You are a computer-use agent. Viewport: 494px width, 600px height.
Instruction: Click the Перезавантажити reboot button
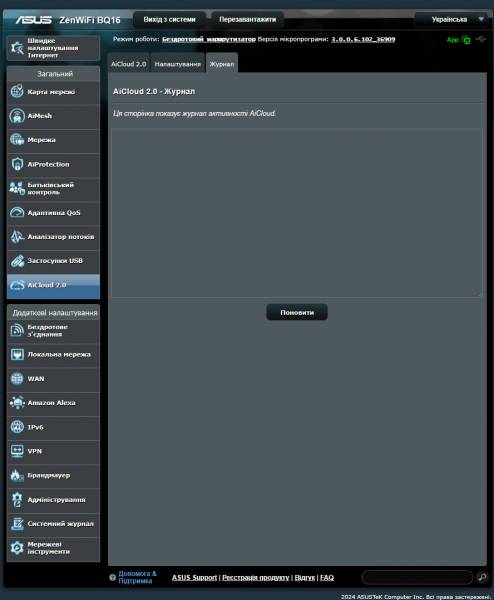[248, 20]
